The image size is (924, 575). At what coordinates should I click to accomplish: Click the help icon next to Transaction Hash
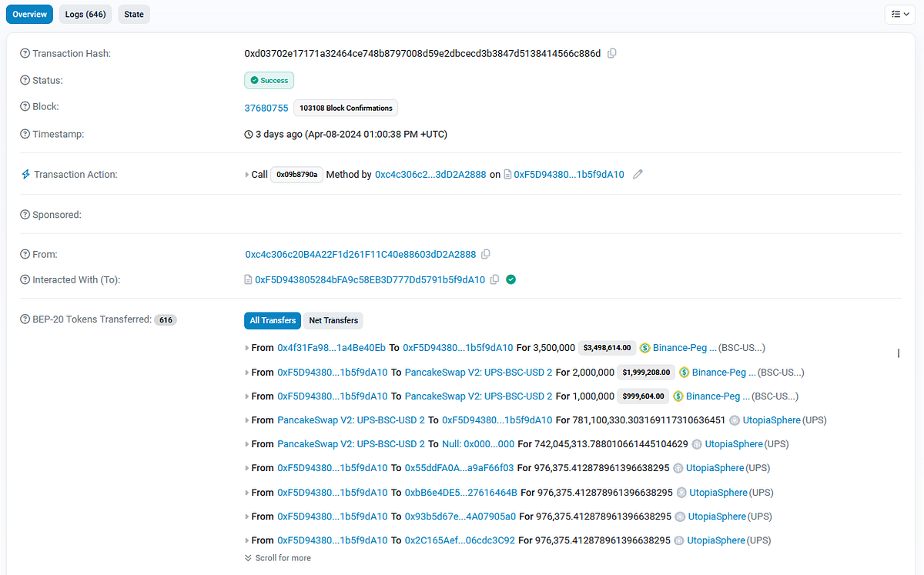click(24, 53)
